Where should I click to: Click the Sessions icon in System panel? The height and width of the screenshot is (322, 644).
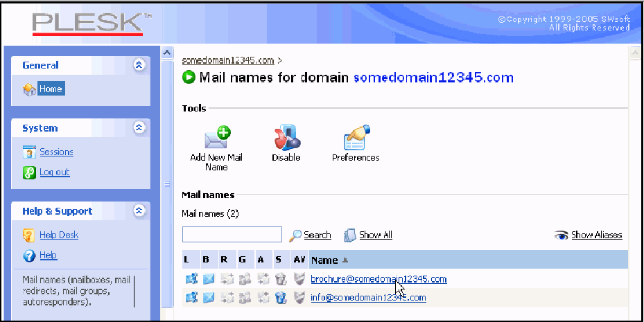click(x=29, y=152)
